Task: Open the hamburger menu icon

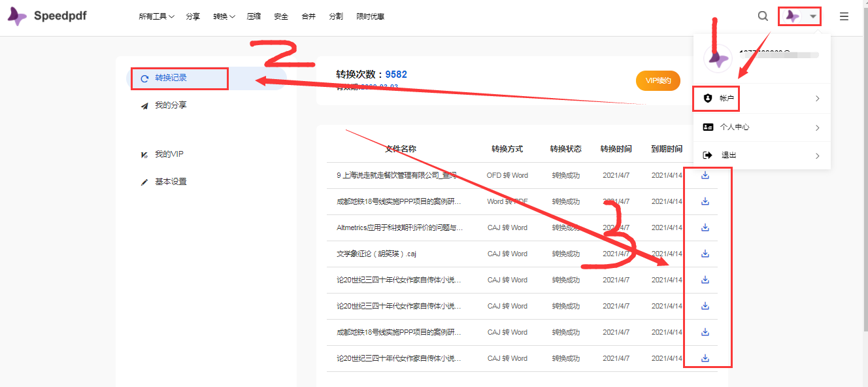Action: pos(844,16)
